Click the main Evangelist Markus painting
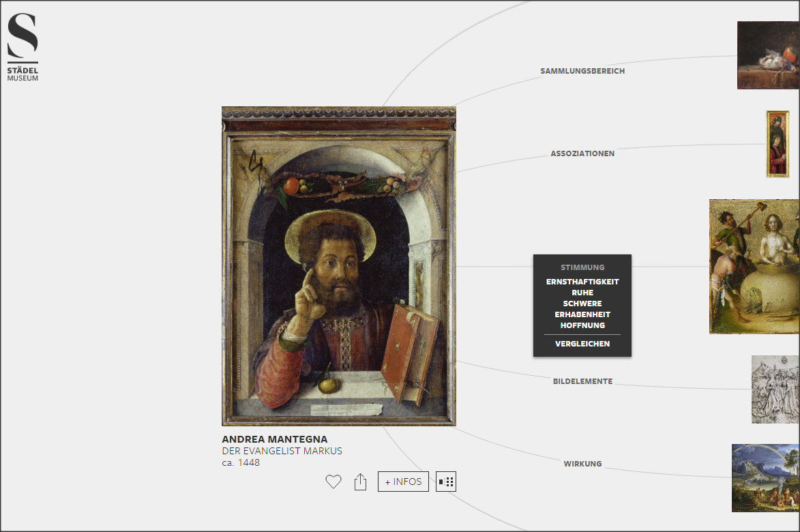This screenshot has height=532, width=800. (339, 266)
